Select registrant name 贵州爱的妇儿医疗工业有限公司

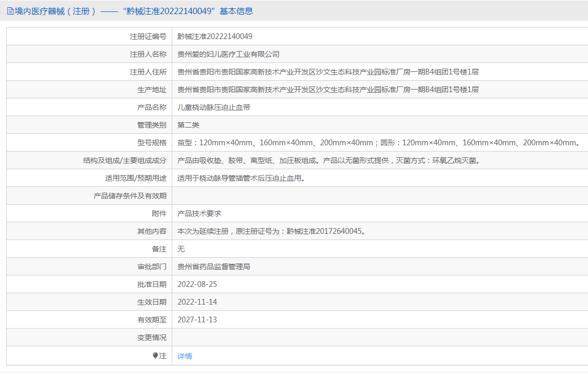[228, 54]
